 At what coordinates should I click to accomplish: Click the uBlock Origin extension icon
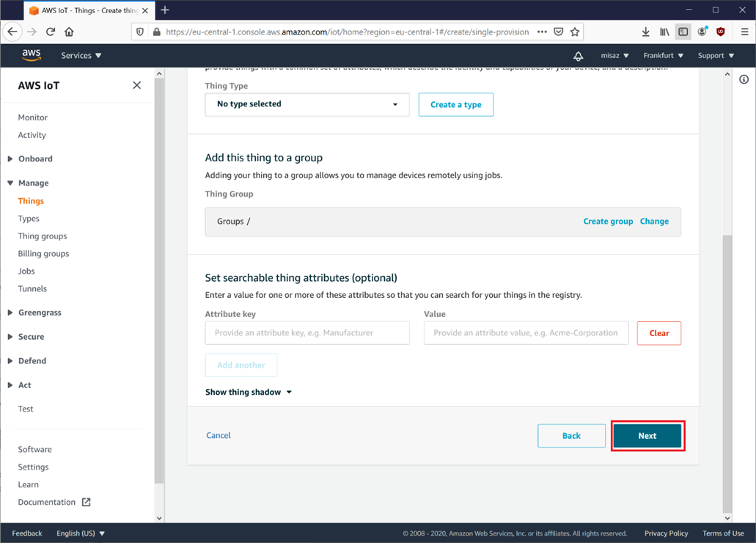click(721, 32)
